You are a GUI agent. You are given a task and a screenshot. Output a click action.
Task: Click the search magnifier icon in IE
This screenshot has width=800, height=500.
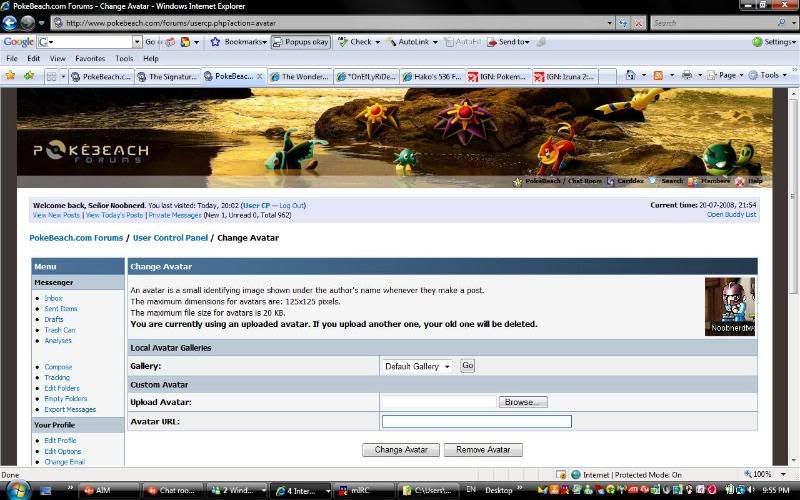click(781, 23)
